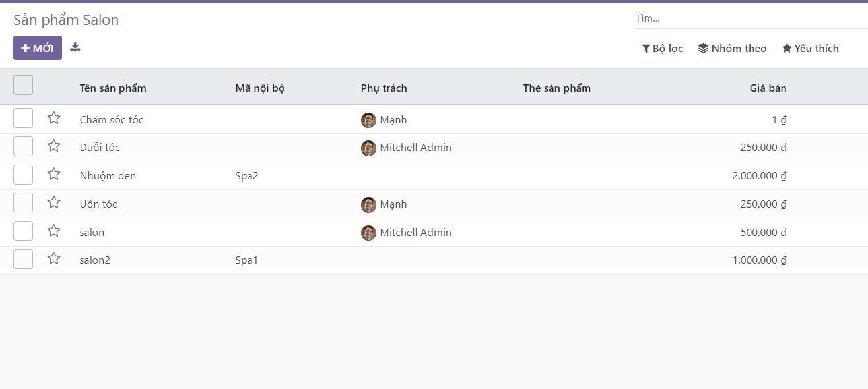Toggle favorite star for Nhuộm đen
Screen dimensions: 868x389
click(54, 175)
